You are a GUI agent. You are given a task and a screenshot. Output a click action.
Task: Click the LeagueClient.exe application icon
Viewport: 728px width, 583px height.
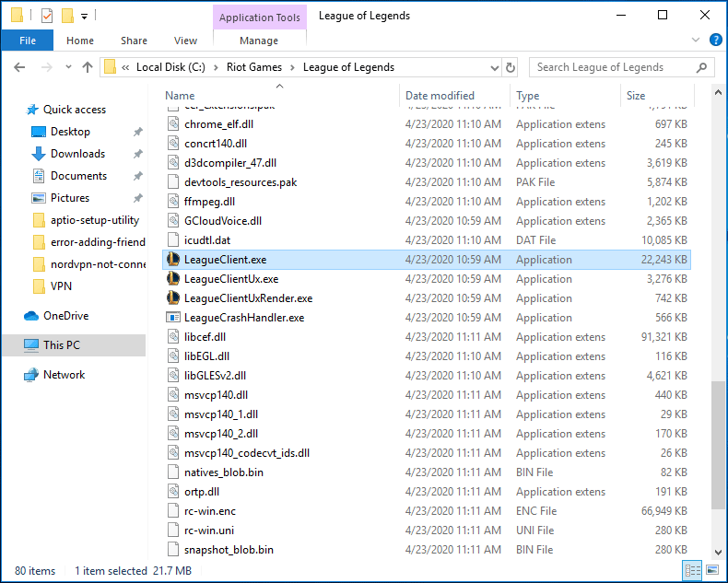click(173, 260)
